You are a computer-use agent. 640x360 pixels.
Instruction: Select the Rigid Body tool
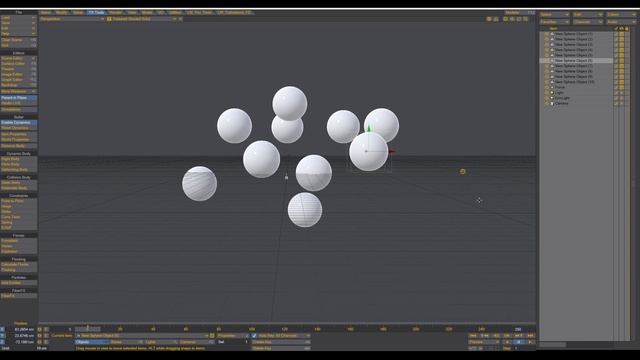pyautogui.click(x=19, y=159)
